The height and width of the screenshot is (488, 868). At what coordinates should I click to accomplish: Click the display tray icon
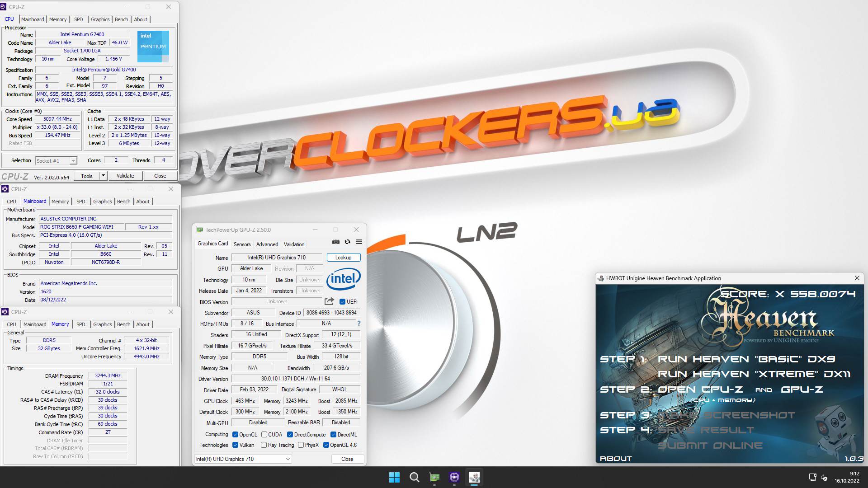point(812,477)
